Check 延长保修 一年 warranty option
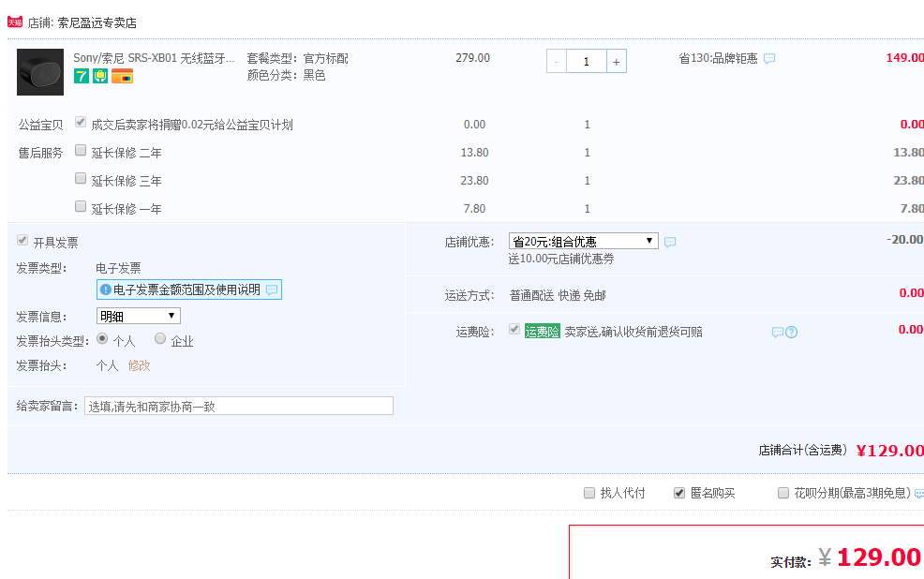The image size is (924, 579). (x=81, y=206)
